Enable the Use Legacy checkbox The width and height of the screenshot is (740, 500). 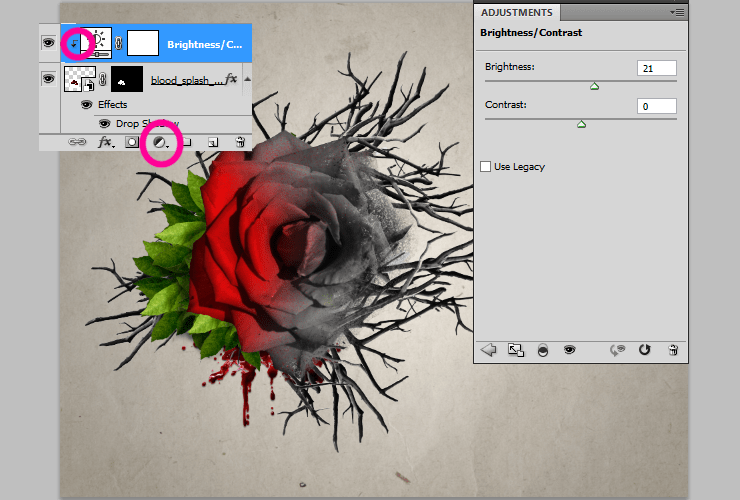(485, 166)
